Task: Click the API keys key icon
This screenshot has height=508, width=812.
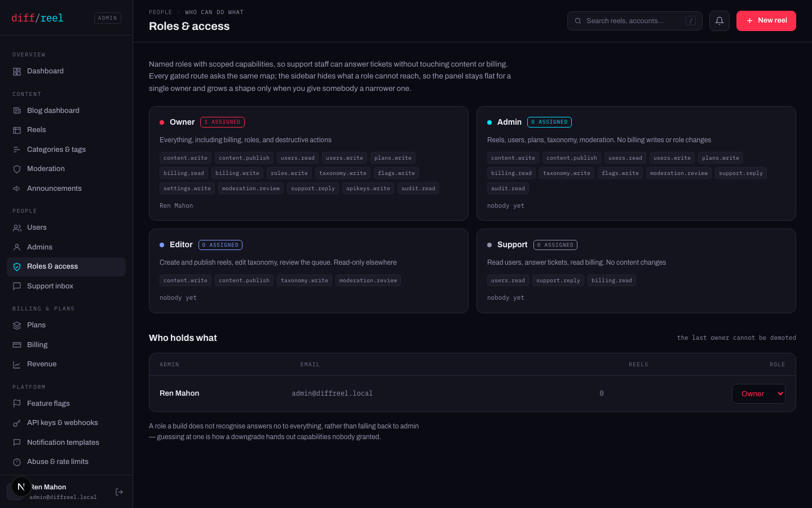Action: tap(17, 423)
